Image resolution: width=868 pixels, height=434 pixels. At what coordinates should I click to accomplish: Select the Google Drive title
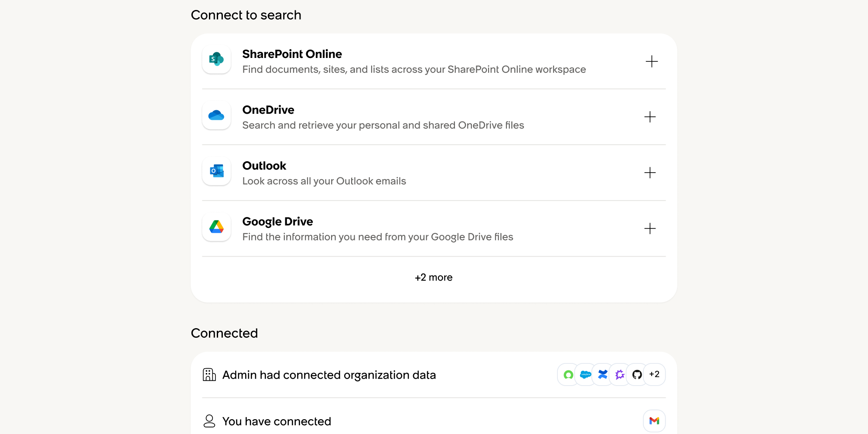278,222
